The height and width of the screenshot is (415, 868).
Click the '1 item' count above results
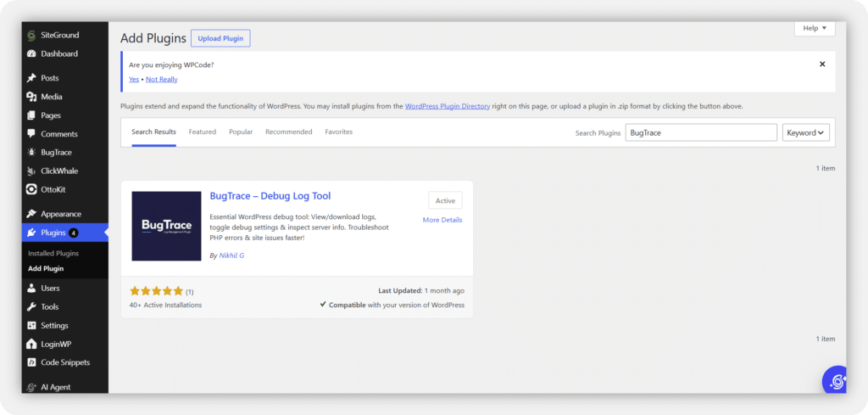click(826, 168)
